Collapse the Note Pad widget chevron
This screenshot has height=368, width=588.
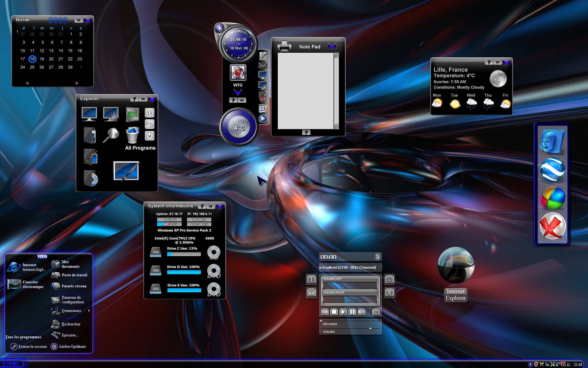(332, 46)
